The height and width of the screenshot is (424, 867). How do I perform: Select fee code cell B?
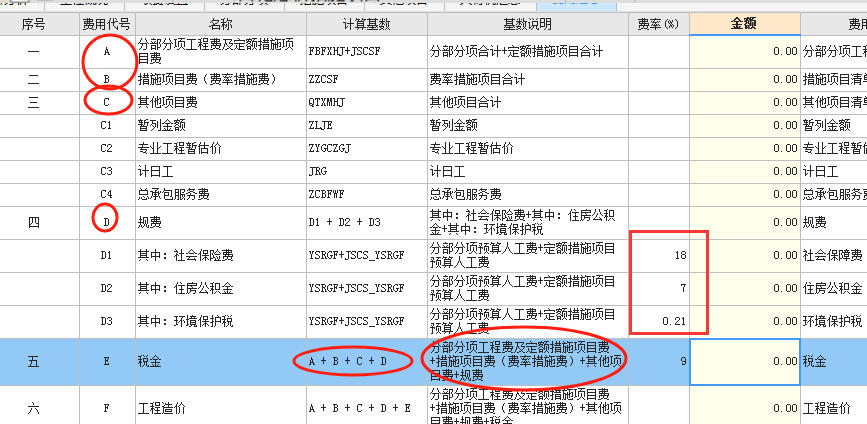pyautogui.click(x=107, y=80)
